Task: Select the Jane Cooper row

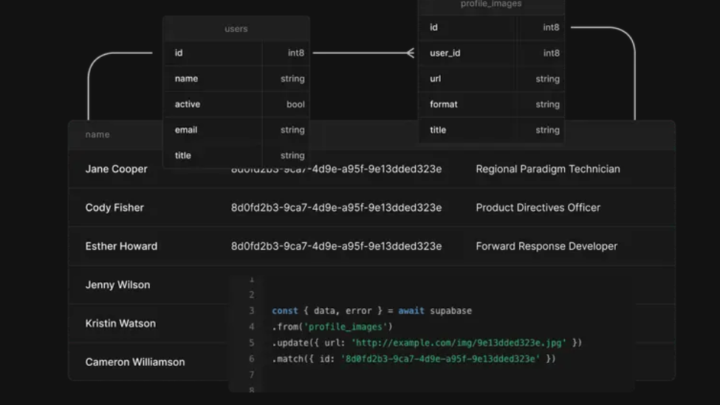Action: click(x=116, y=169)
